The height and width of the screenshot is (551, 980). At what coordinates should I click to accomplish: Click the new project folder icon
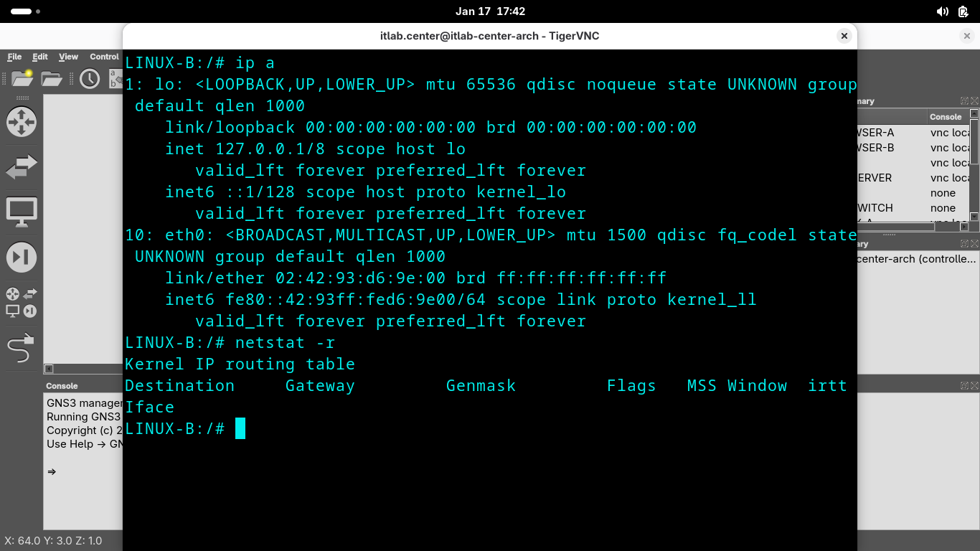22,78
